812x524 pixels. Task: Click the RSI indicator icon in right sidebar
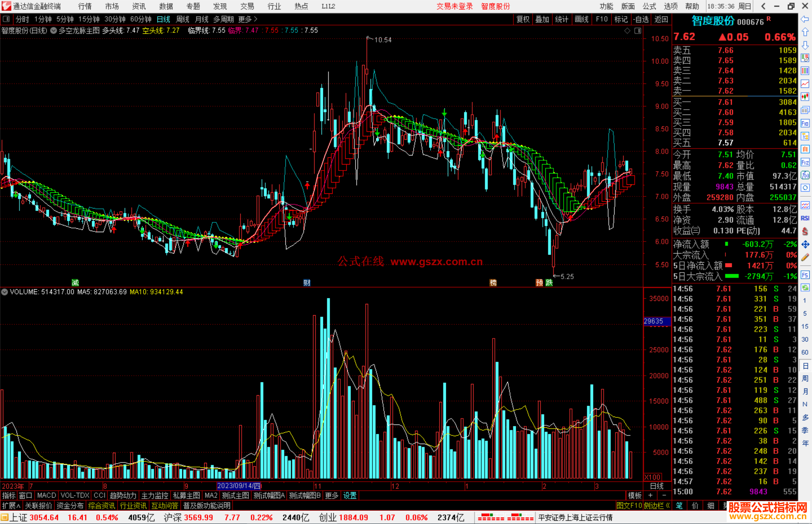[805, 218]
